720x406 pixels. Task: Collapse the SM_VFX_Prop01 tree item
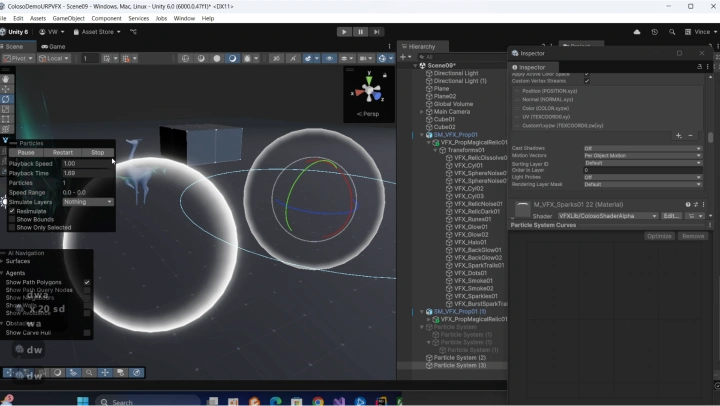422,135
